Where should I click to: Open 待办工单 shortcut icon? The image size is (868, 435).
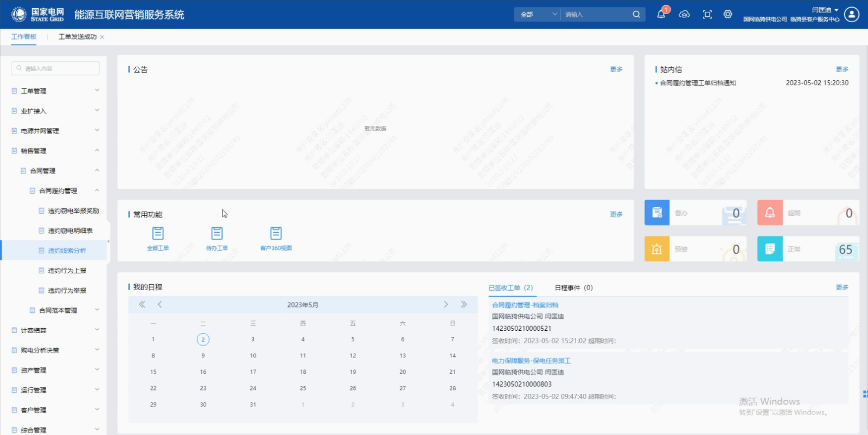click(217, 234)
